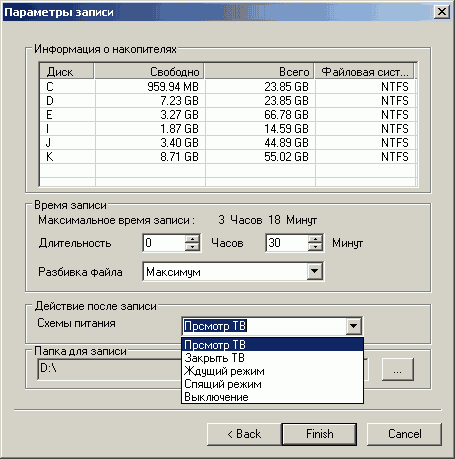Viewport: 455px width, 459px height.
Task: Select disk J row
Action: (x=227, y=143)
